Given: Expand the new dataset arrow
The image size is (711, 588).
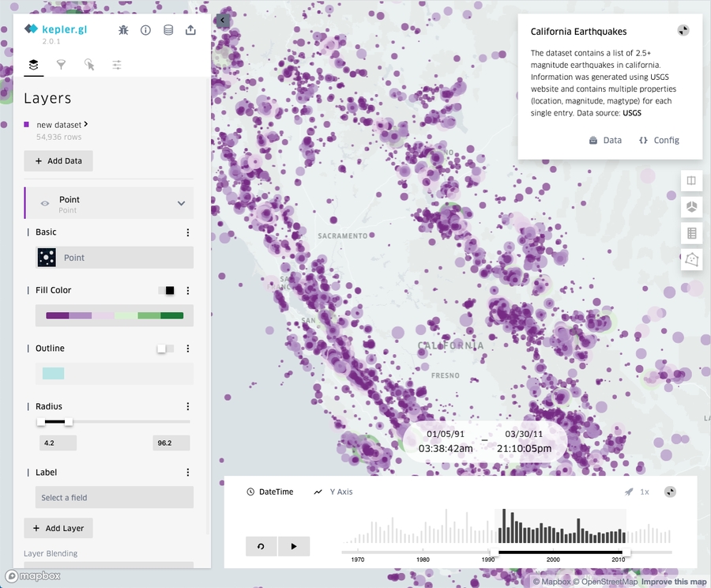Looking at the screenshot, I should point(86,124).
